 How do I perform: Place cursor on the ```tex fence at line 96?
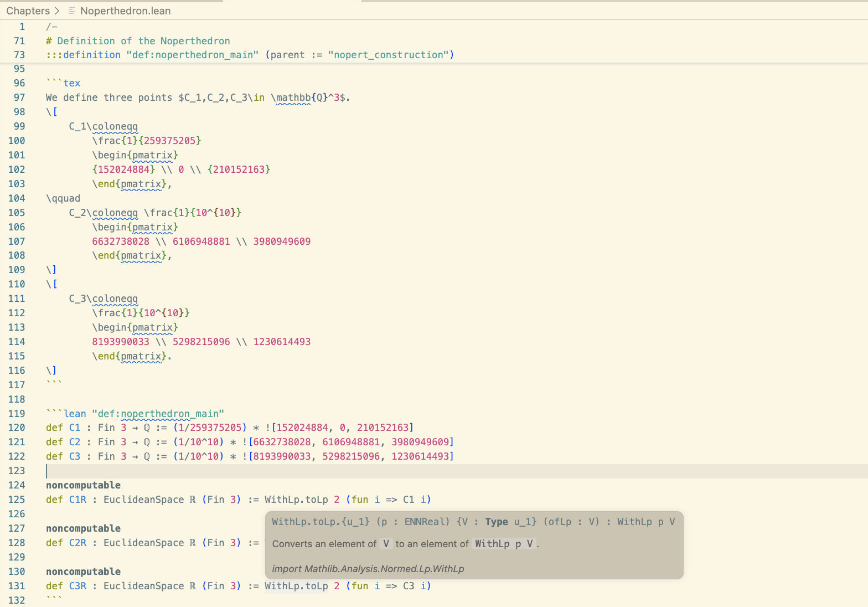pyautogui.click(x=63, y=83)
